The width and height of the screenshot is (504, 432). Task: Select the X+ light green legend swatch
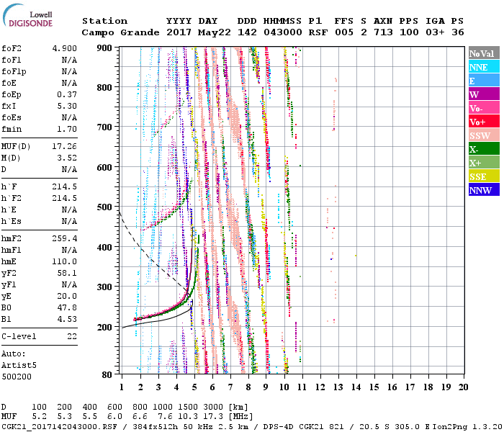(x=484, y=163)
